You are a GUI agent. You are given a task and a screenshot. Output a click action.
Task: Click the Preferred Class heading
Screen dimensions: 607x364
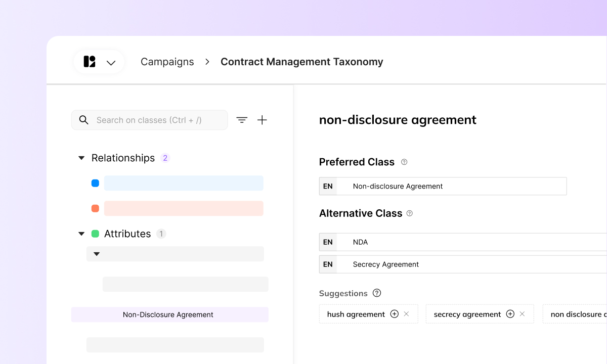[357, 162]
